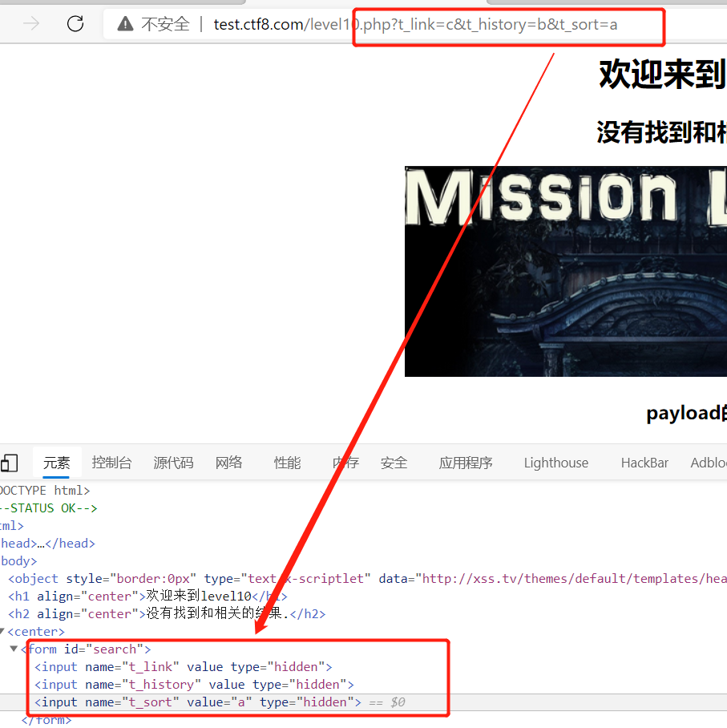The width and height of the screenshot is (727, 728).
Task: Click the 没有找到和 subheading text
Action: pos(661,132)
